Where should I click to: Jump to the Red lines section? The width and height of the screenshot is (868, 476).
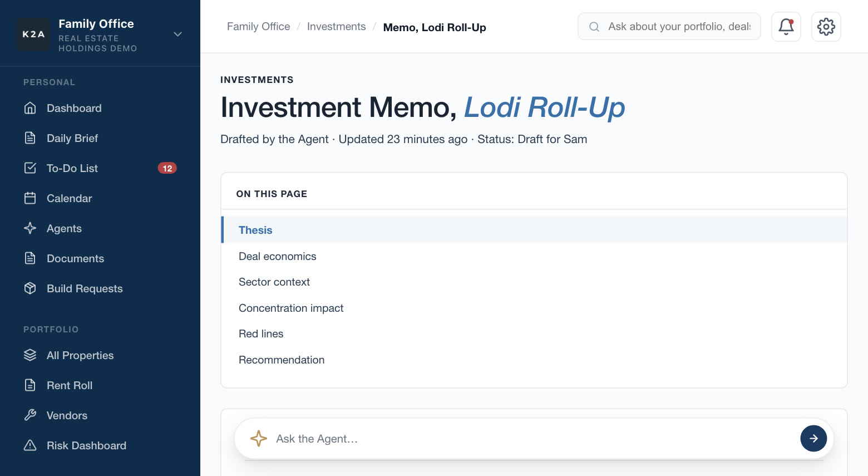click(534, 333)
